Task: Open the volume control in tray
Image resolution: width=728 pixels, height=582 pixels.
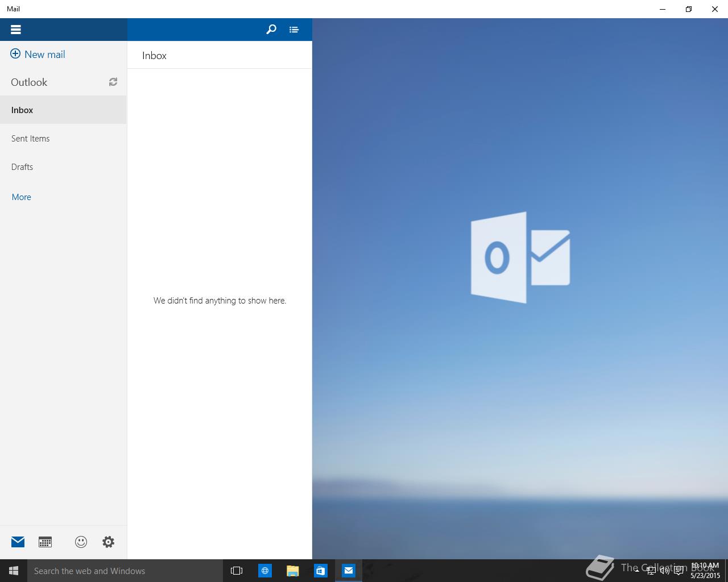Action: pos(664,571)
